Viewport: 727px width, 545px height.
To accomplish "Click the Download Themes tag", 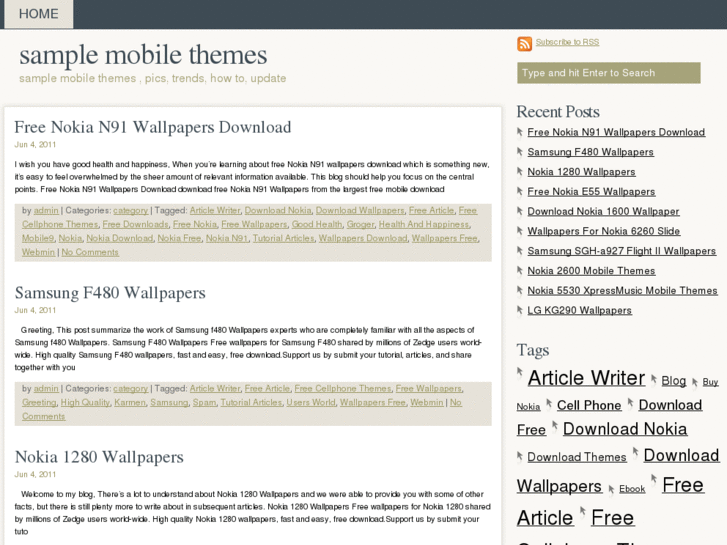I will tap(577, 457).
